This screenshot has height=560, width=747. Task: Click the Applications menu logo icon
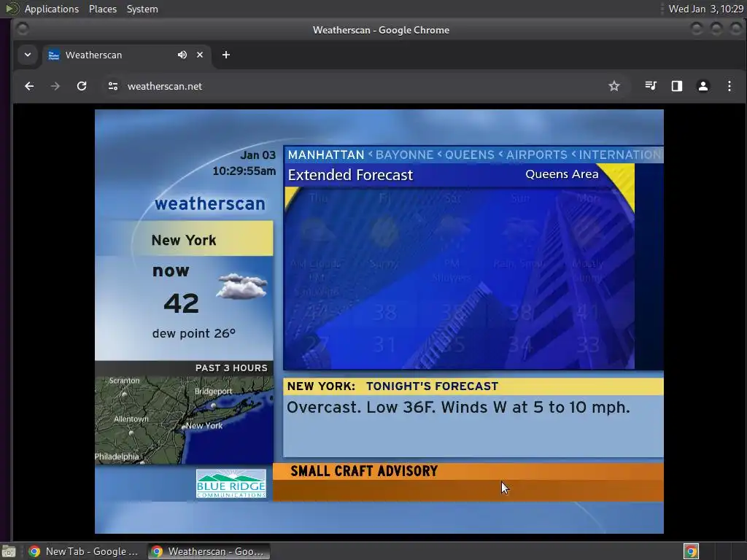click(12, 9)
